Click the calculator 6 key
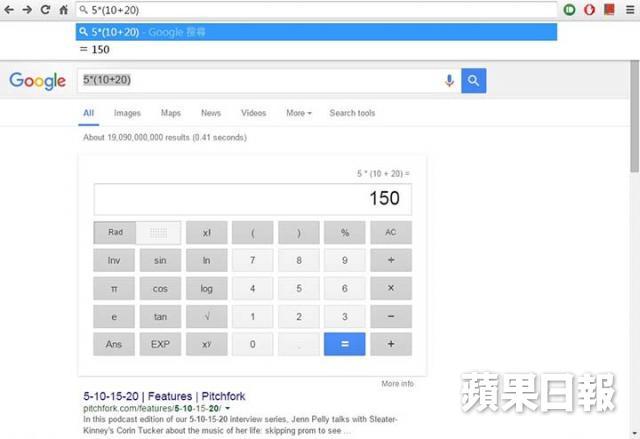The image size is (640, 439). coord(345,288)
